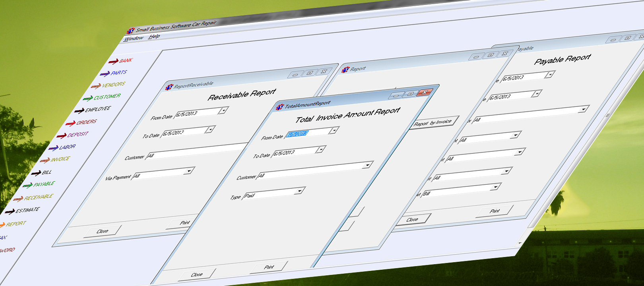644x286 pixels.
Task: Expand Customer dropdown in Total Invoice report
Action: (368, 165)
